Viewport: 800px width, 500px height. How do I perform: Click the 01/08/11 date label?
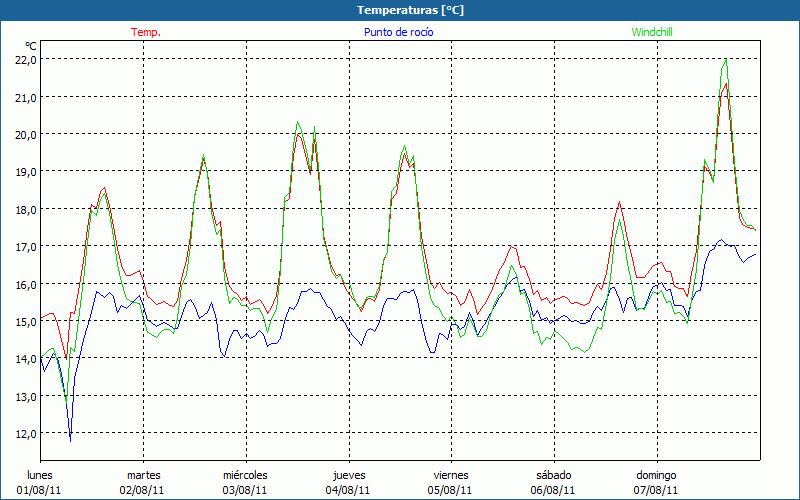pyautogui.click(x=40, y=490)
